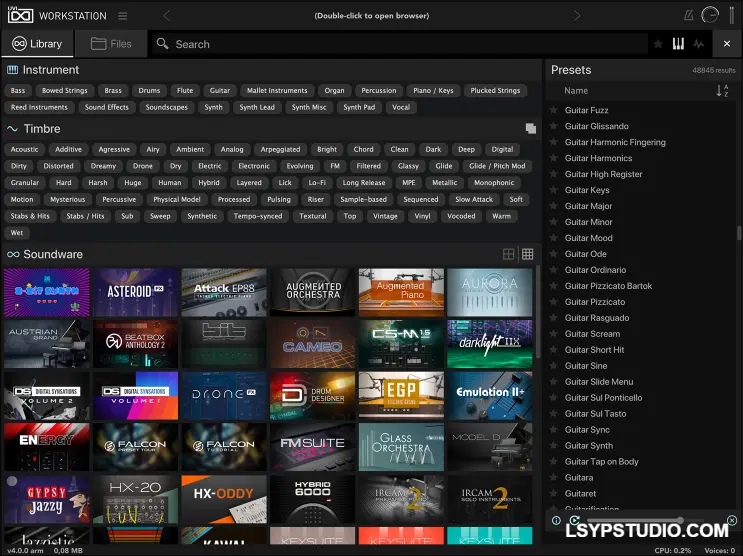Screen dimensions: 743x556
Task: Switch Soundware to small grid view
Action: pyautogui.click(x=528, y=255)
